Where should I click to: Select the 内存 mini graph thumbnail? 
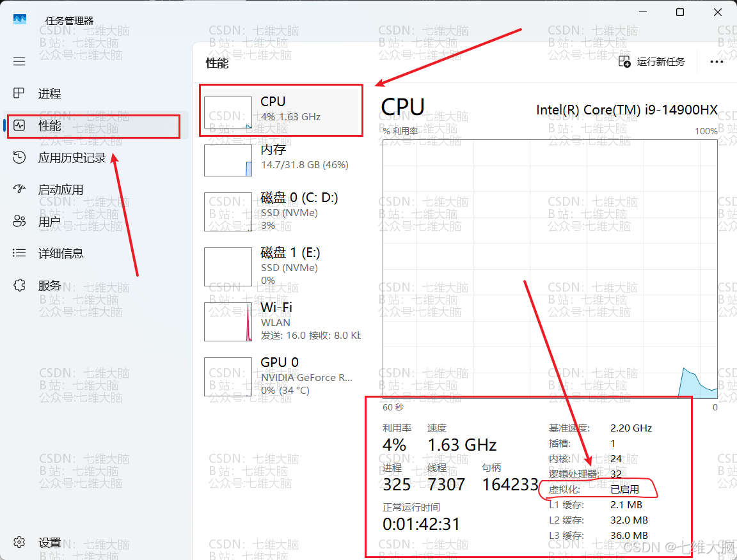pyautogui.click(x=228, y=160)
